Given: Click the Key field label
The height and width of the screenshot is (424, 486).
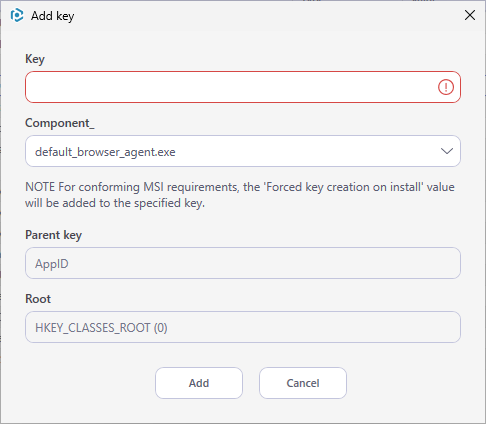Looking at the screenshot, I should tap(35, 59).
